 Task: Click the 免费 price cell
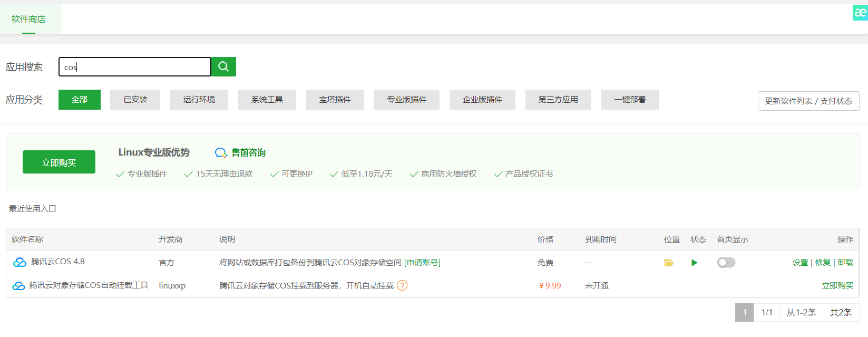(545, 263)
